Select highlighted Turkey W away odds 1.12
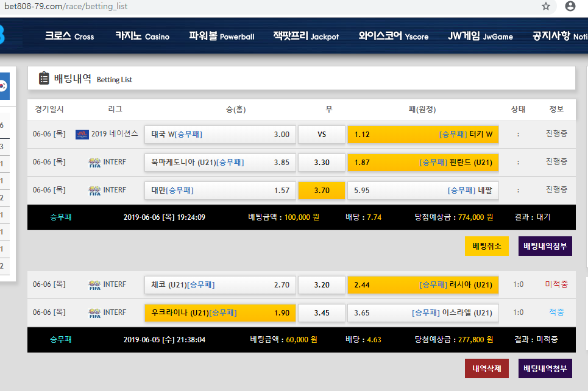The height and width of the screenshot is (391, 588). [423, 135]
